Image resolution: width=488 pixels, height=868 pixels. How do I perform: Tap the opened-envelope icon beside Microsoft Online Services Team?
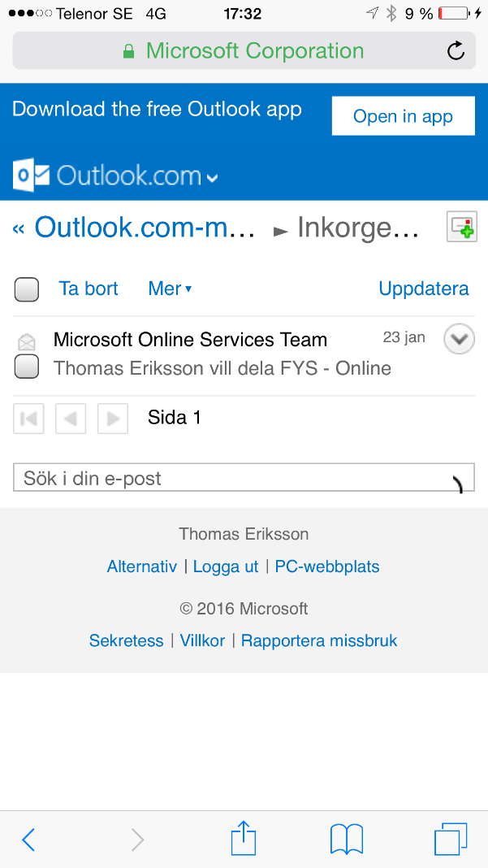click(26, 341)
